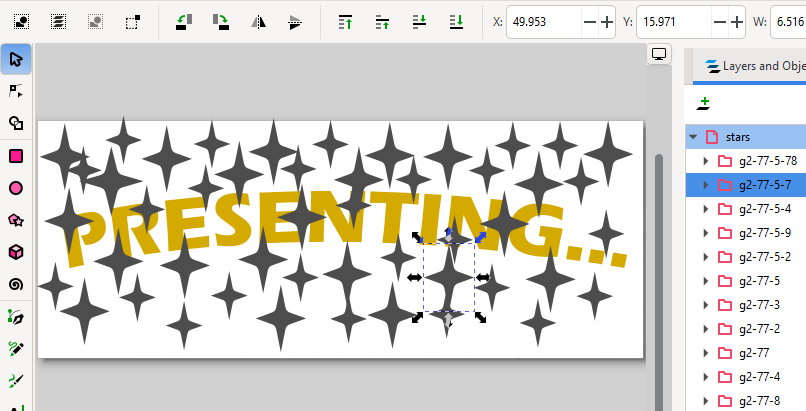Screen dimensions: 806x411
Task: Expand group g2-77-5-78
Action: (706, 161)
